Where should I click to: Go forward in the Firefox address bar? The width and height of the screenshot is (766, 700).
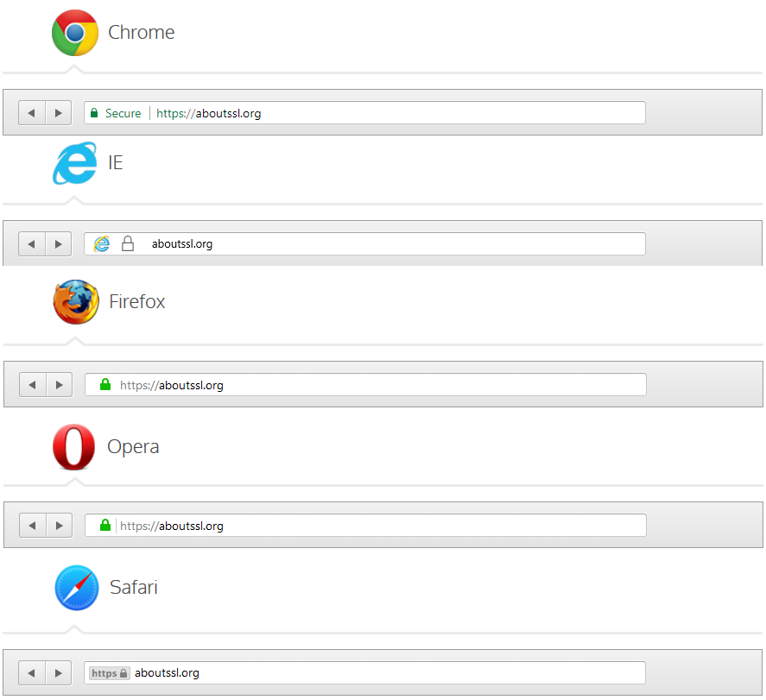pos(60,385)
